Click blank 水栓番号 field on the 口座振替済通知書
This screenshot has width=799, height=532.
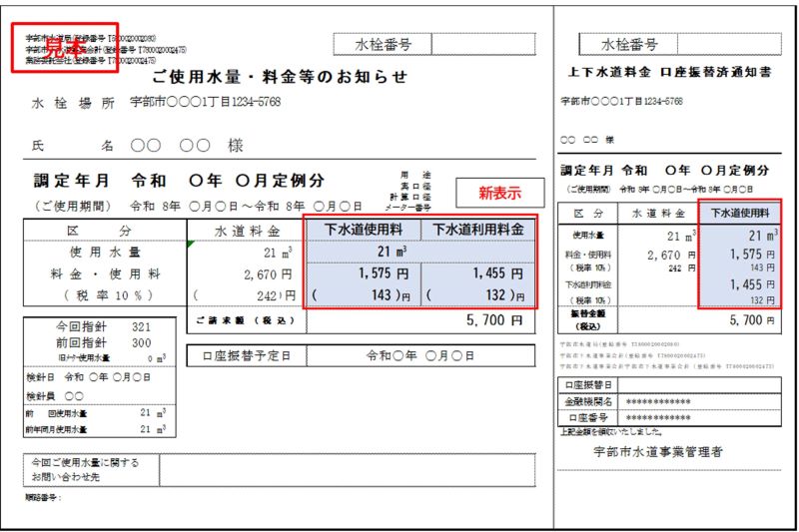click(x=729, y=44)
